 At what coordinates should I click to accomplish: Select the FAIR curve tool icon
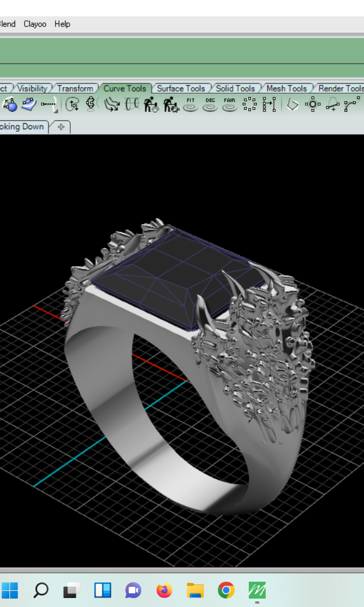(x=229, y=104)
